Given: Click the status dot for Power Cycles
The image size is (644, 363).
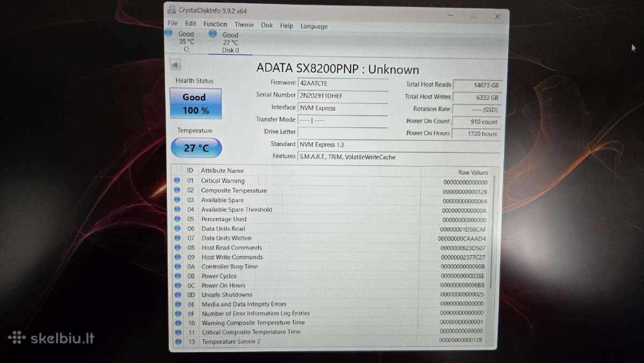Looking at the screenshot, I should tap(177, 275).
